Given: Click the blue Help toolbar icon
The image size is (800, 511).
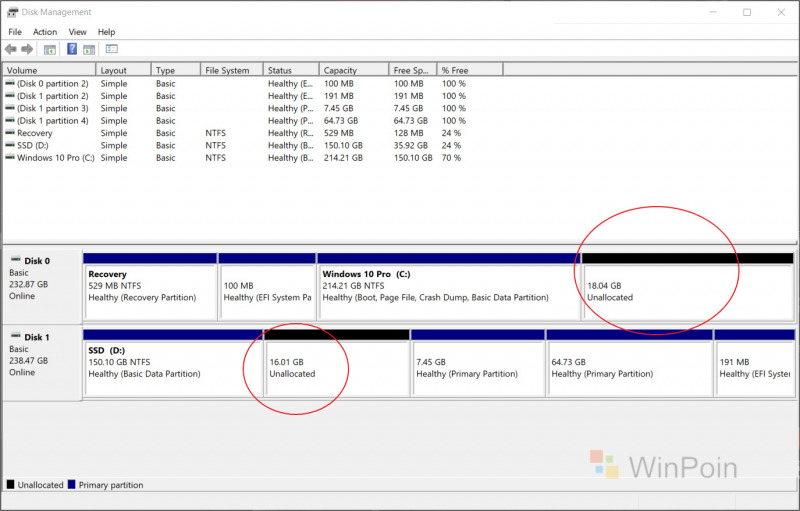Looking at the screenshot, I should pyautogui.click(x=72, y=49).
